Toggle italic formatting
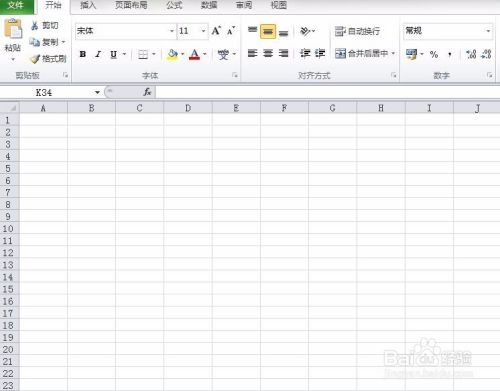 point(98,54)
